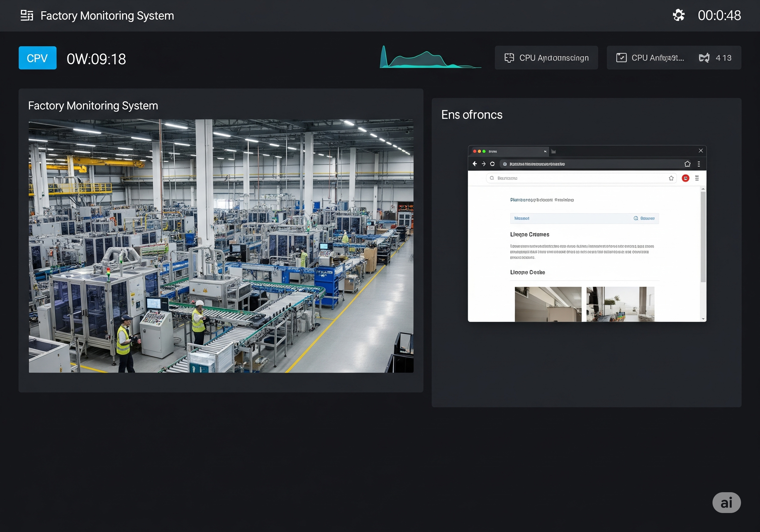Click the shuffle icon next to 413
The image size is (760, 532).
704,58
